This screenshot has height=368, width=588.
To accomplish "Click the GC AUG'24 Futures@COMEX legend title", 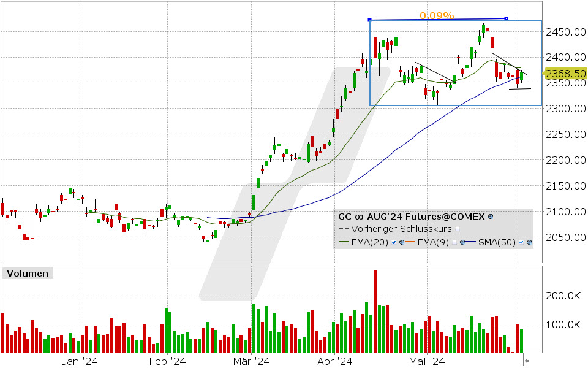I will (x=412, y=217).
